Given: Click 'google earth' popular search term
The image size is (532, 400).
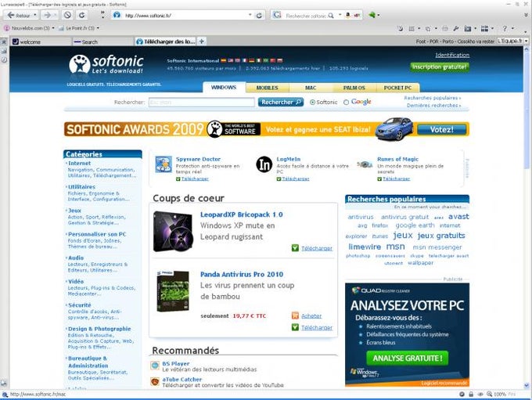Looking at the screenshot, I should (415, 225).
